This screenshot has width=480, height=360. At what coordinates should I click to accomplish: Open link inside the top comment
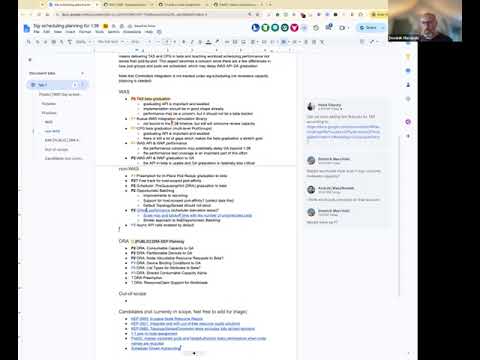pyautogui.click(x=343, y=132)
